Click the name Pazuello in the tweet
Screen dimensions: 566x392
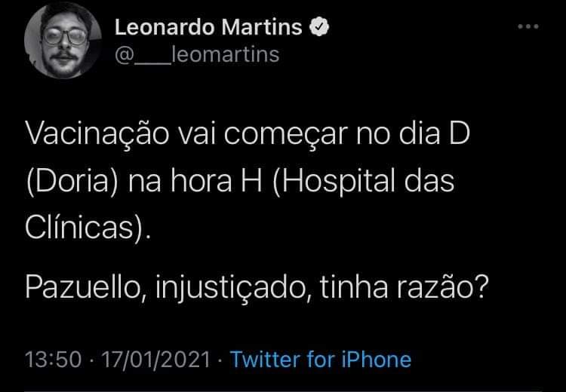(83, 287)
